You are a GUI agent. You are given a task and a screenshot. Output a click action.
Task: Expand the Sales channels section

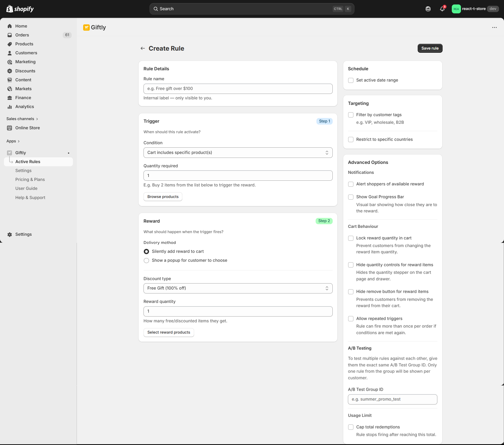pyautogui.click(x=22, y=119)
